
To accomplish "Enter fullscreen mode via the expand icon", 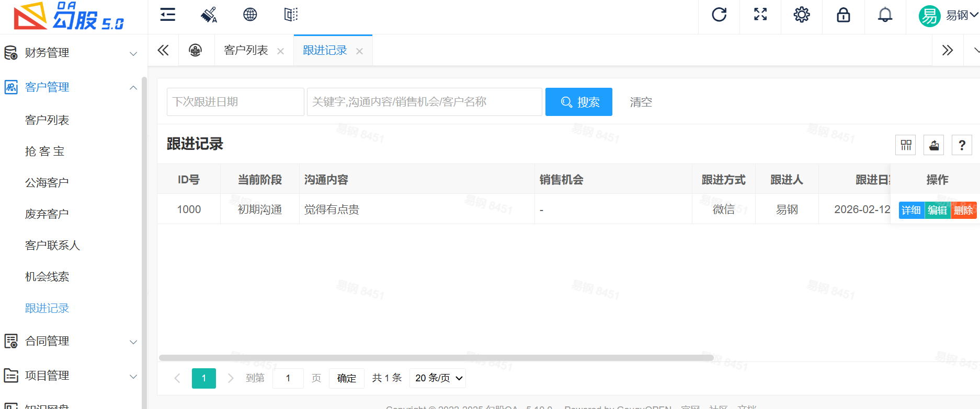I will tap(760, 15).
